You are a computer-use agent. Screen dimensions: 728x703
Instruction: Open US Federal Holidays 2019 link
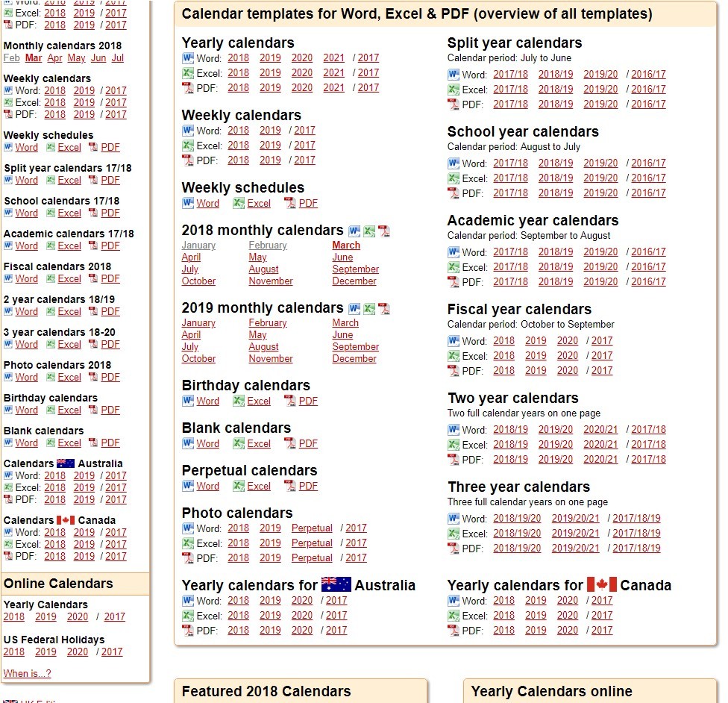tap(45, 652)
